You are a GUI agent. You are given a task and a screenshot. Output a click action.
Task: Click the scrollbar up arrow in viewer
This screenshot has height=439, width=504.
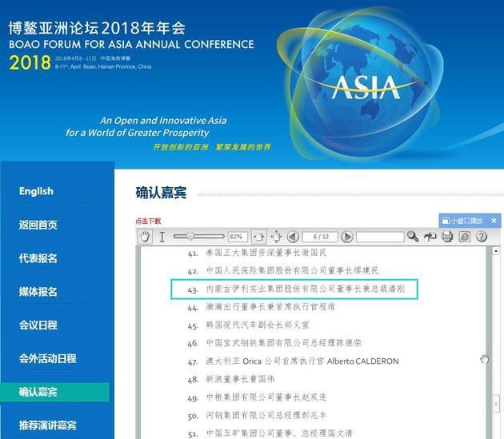click(496, 251)
